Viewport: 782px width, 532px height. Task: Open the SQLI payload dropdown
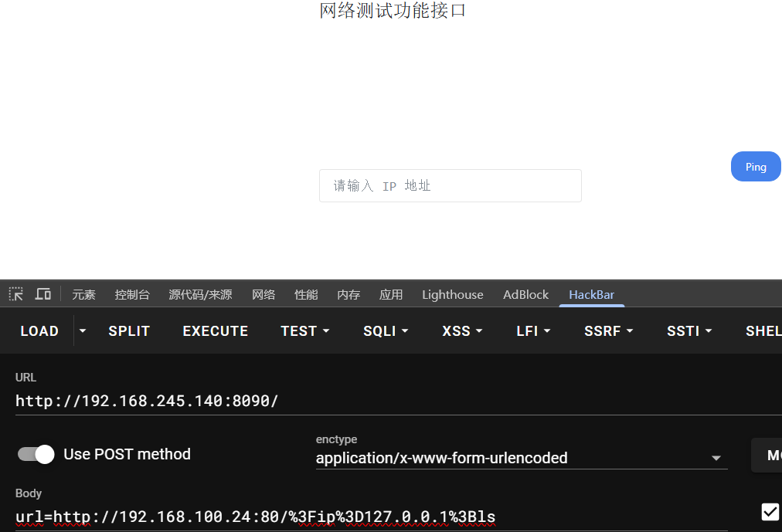click(x=385, y=330)
